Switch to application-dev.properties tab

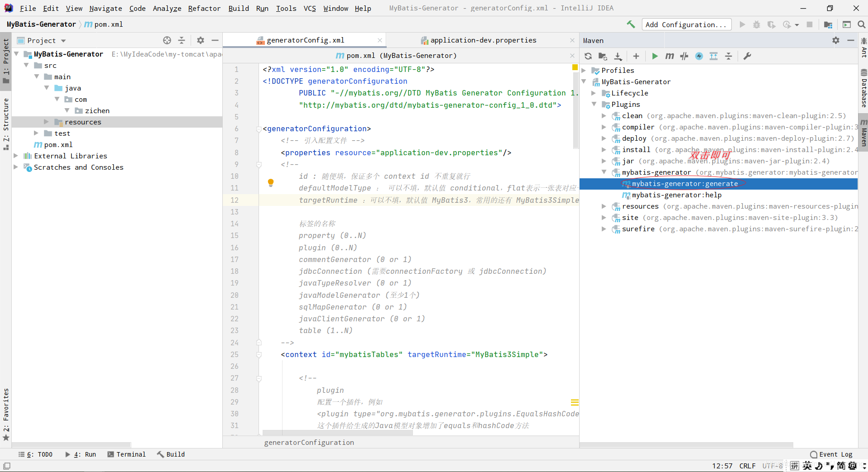coord(483,40)
